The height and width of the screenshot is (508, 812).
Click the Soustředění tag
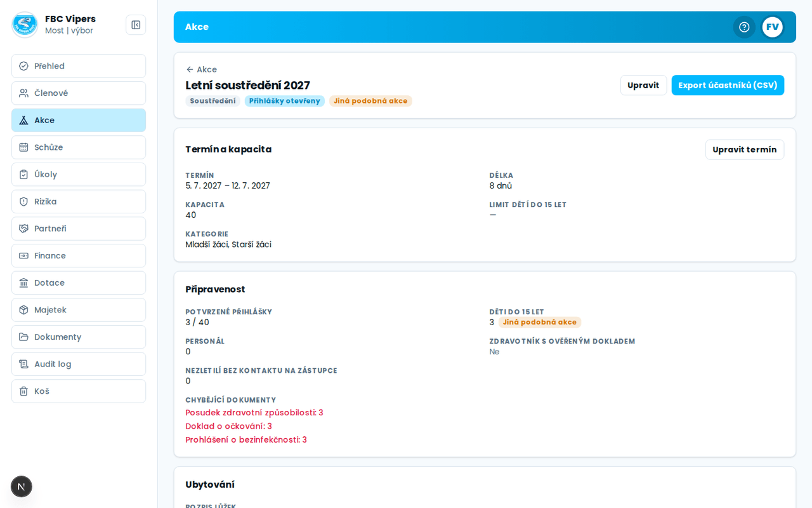[213, 101]
